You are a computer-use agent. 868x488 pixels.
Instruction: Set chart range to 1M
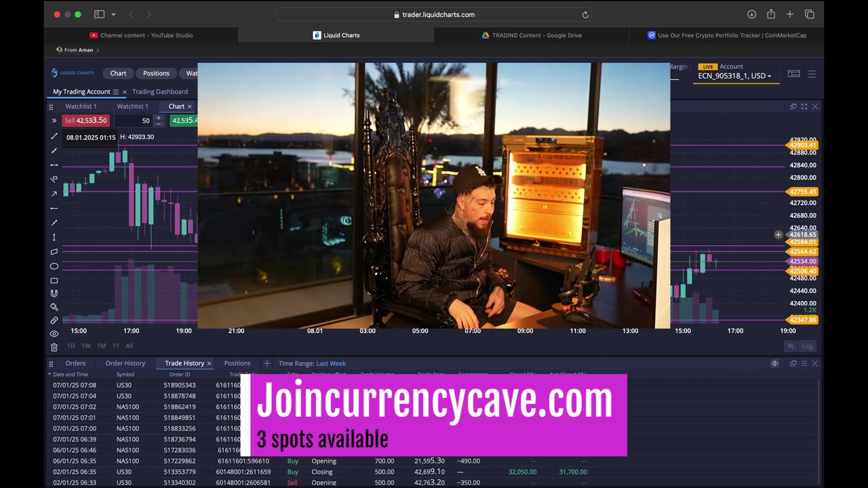(x=101, y=346)
